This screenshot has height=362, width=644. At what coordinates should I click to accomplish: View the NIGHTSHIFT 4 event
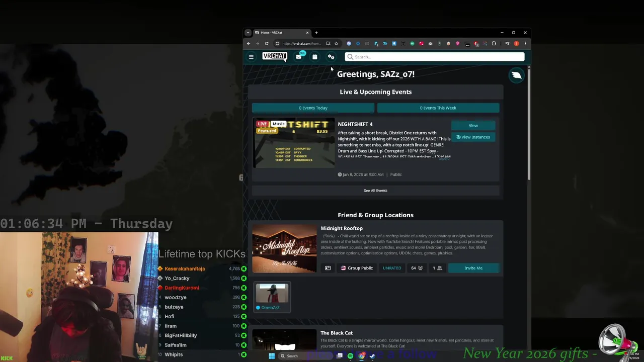coord(473,126)
